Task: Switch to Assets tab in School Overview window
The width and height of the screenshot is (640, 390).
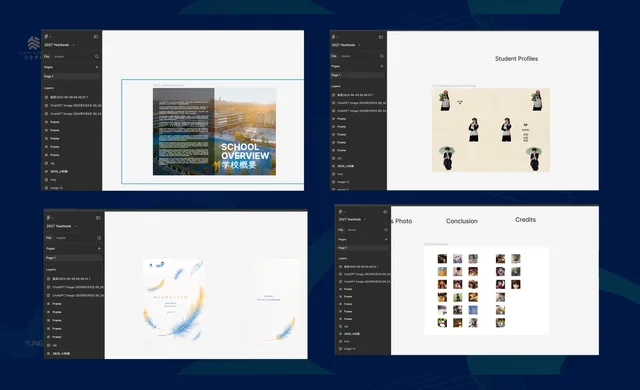Action: tap(59, 57)
